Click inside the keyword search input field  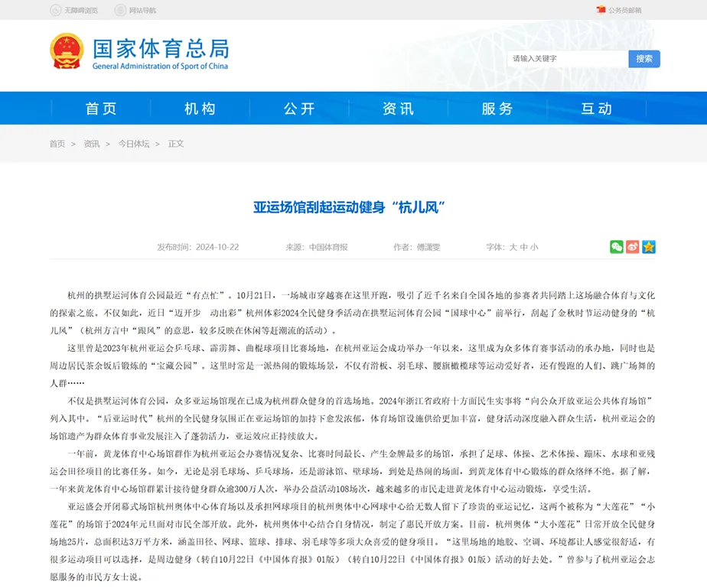click(x=566, y=57)
